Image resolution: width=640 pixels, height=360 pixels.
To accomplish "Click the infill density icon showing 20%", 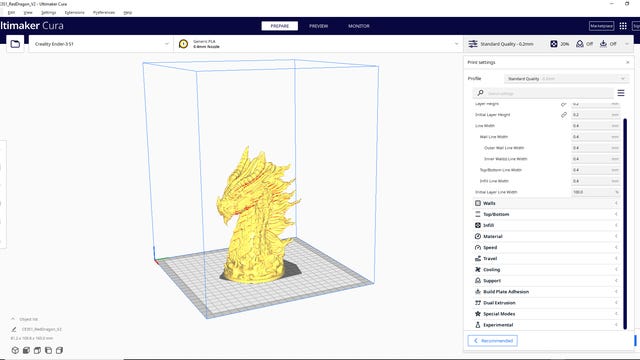I will [553, 44].
